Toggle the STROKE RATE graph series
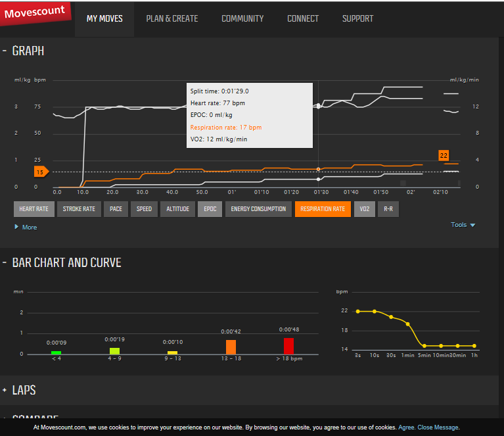Viewport: 504px width, 436px height. click(79, 209)
